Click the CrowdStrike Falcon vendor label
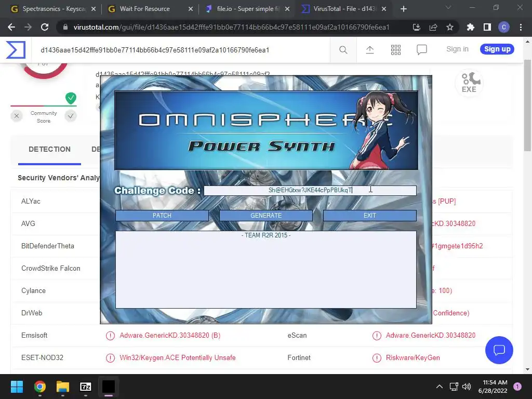The width and height of the screenshot is (532, 399). point(51,269)
